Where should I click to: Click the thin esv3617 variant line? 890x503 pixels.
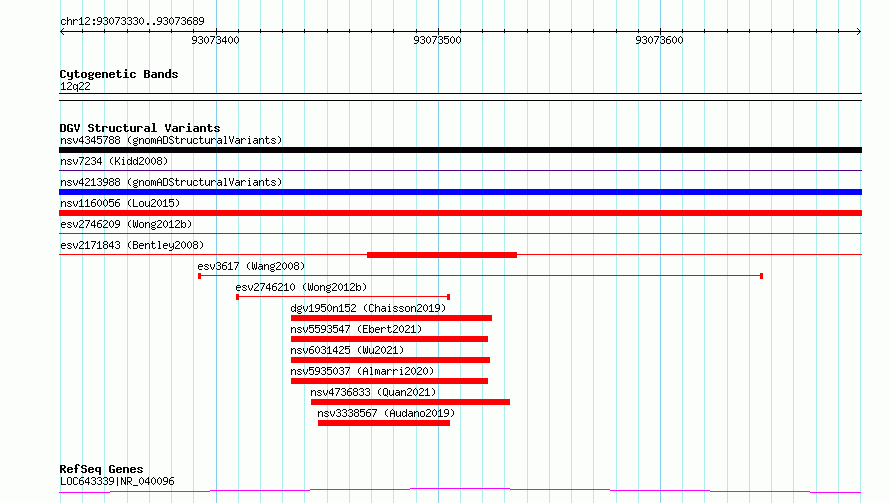(x=480, y=276)
